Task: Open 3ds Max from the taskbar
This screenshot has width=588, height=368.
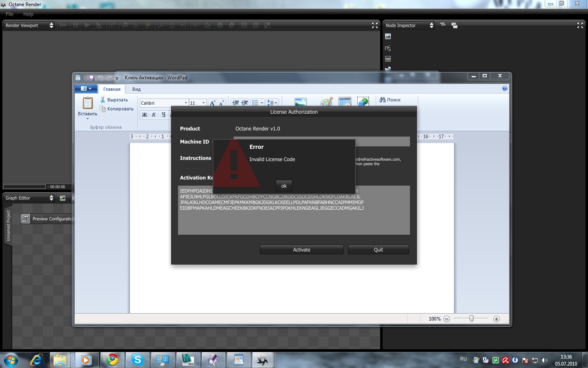Action: (x=188, y=360)
